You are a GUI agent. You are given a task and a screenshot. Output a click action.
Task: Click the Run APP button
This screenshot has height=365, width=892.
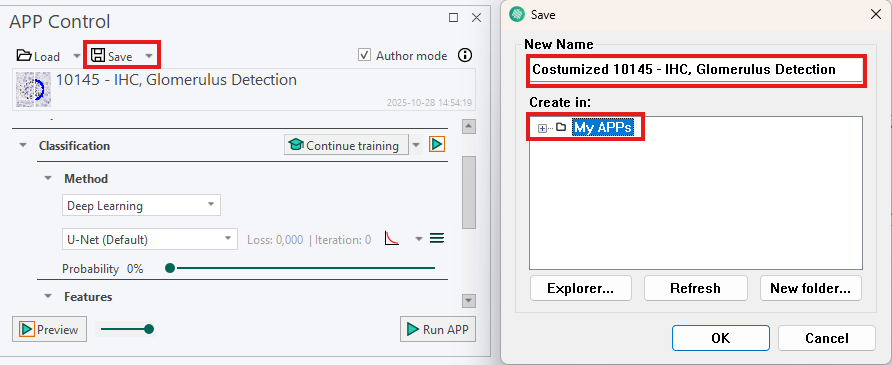tap(438, 329)
